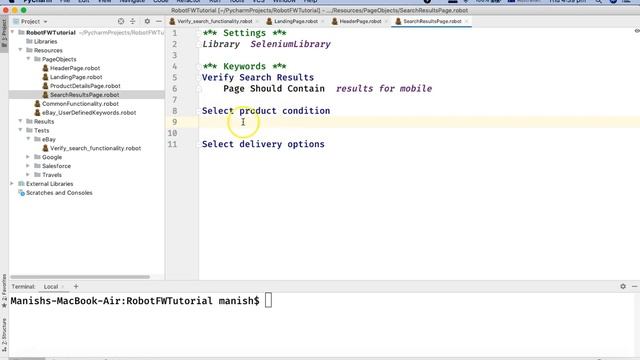Click the Scratches and Consoles icon
This screenshot has width=640, height=360.
point(21,193)
